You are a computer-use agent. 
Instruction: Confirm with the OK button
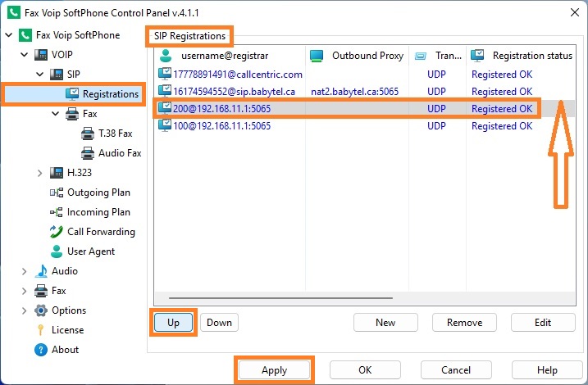(365, 370)
